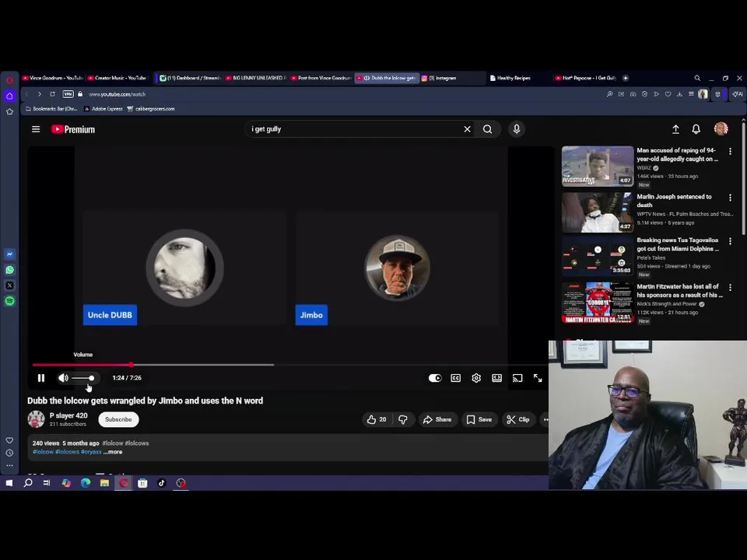The image size is (747, 560).
Task: Open 'Marlin Joseph sentenced to death' video title
Action: point(674,201)
